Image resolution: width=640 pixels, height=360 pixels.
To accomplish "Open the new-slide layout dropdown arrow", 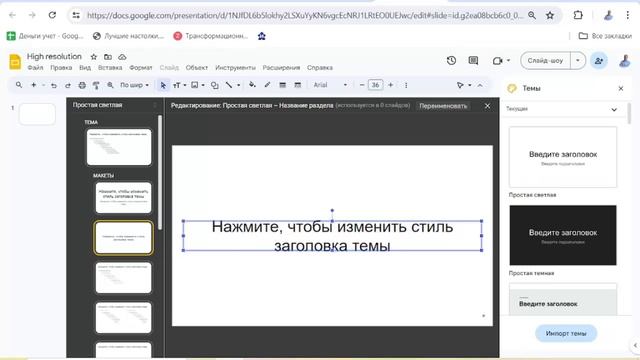I will click(43, 85).
